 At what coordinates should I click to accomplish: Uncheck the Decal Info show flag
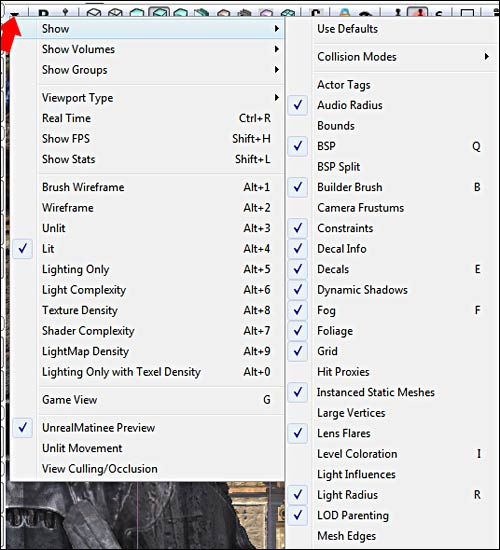393,249
